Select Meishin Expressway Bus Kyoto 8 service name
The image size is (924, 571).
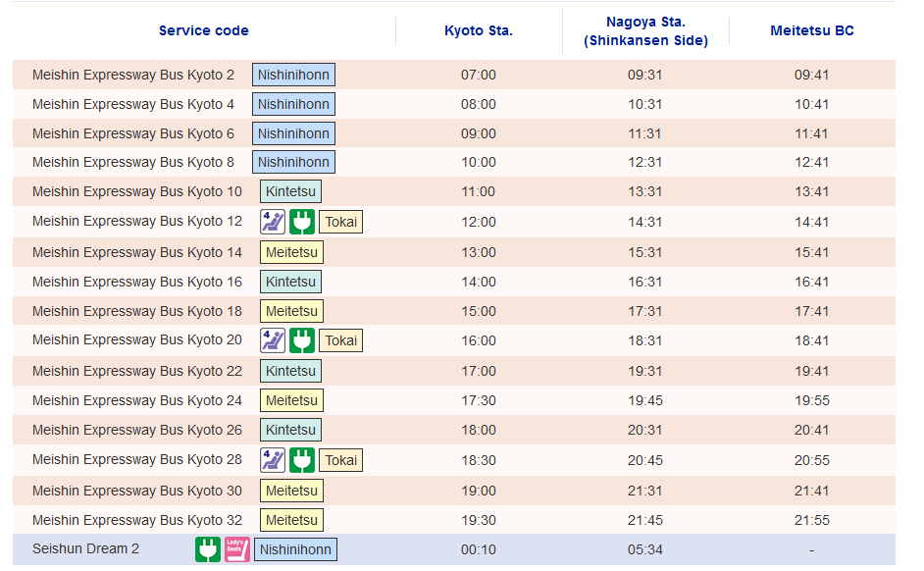(133, 162)
